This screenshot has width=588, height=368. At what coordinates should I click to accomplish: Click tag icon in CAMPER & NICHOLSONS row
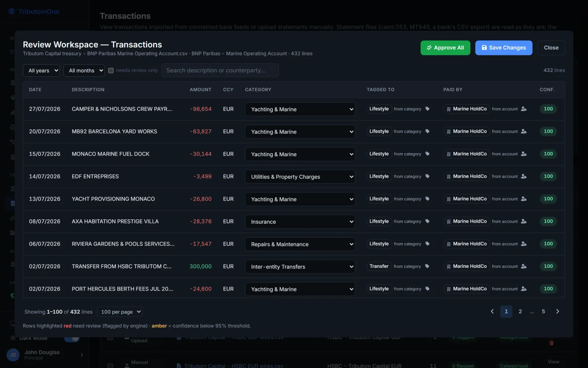pyautogui.click(x=427, y=109)
